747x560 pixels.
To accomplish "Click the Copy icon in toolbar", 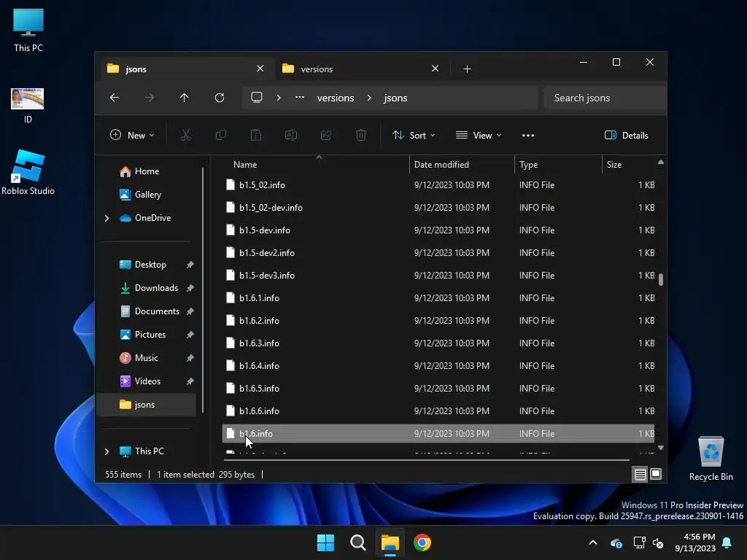I will [x=220, y=135].
